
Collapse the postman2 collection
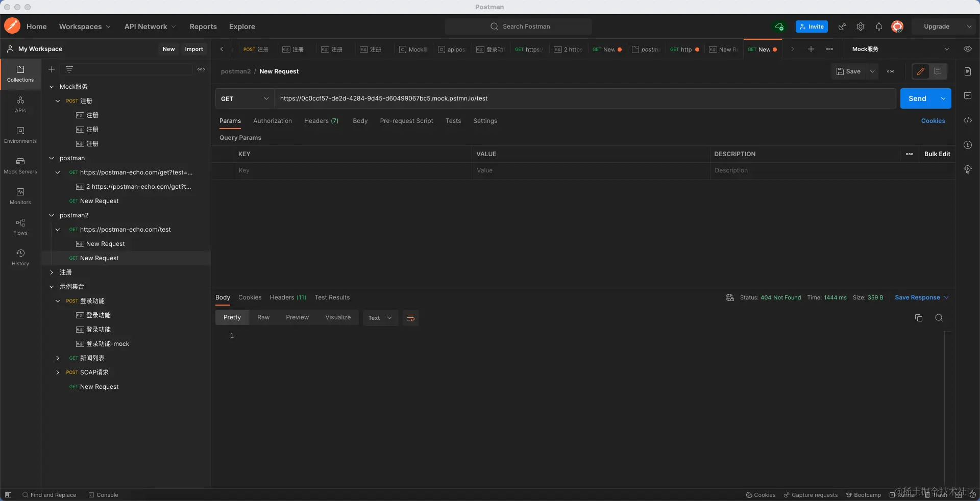52,215
